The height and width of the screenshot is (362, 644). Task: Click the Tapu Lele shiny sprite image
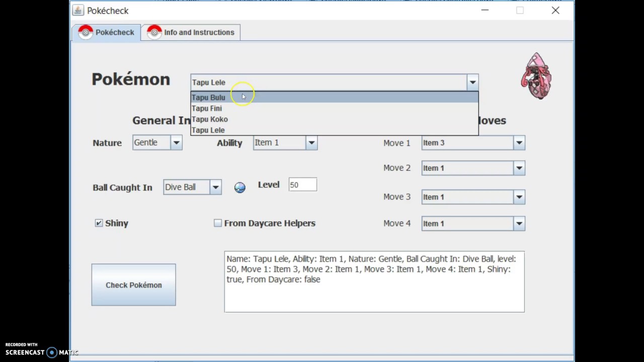click(x=536, y=76)
